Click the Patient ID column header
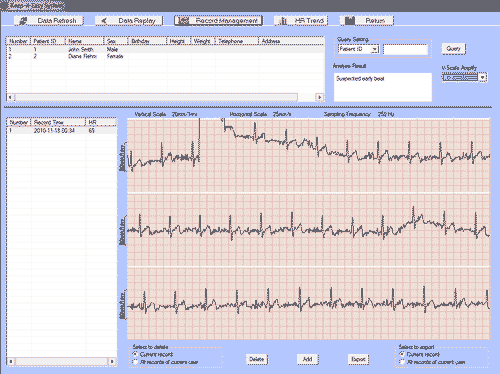Screen dimensions: 500x374 [48, 41]
